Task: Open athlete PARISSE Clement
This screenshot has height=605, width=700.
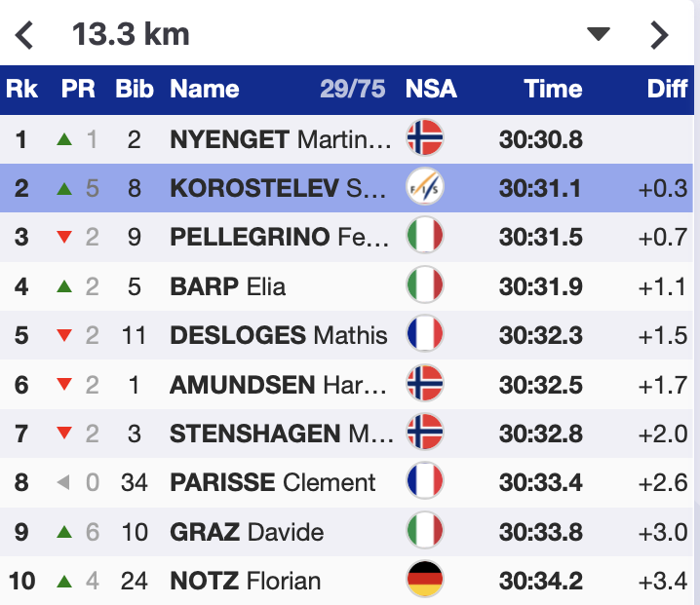Action: [272, 483]
